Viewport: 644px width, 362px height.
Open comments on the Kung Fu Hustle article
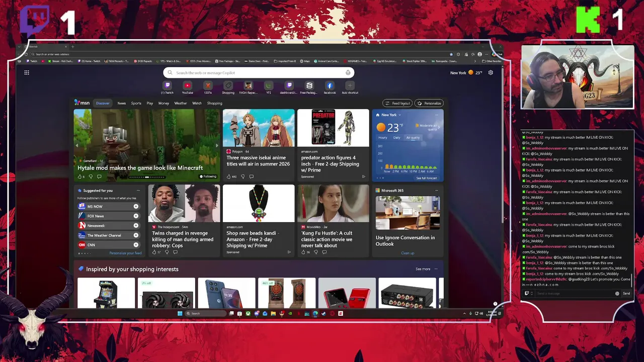click(x=324, y=252)
